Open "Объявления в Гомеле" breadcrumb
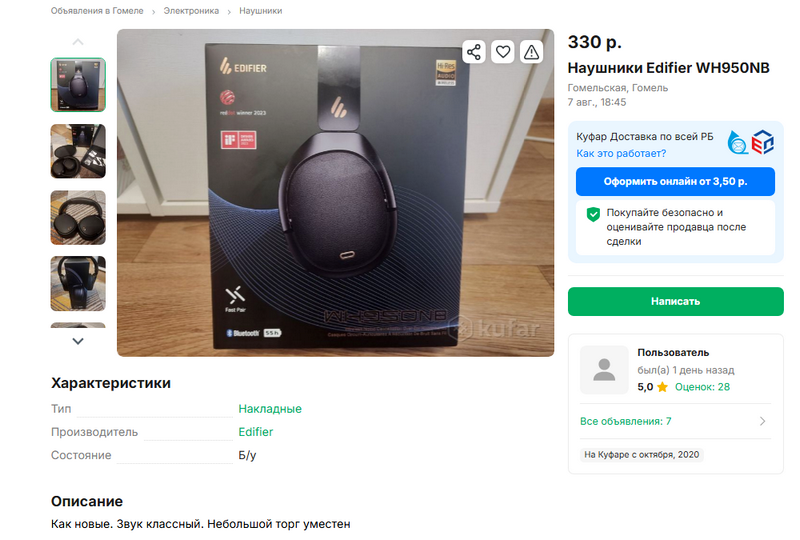 pos(96,11)
